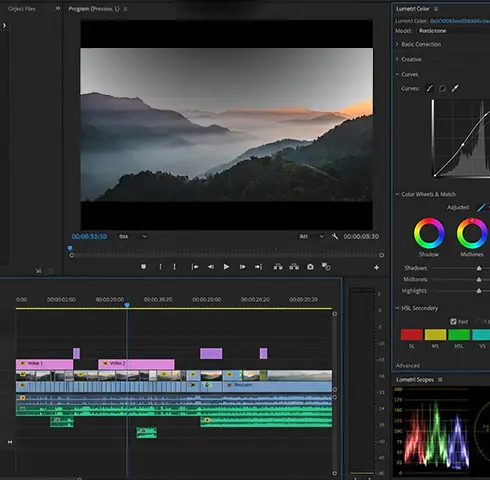The height and width of the screenshot is (480, 490).
Task: Open the button editor plus icon
Action: [376, 267]
